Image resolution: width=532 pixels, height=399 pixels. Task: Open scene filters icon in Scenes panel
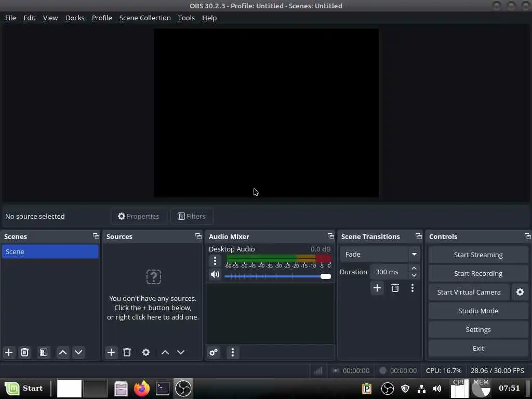(44, 352)
